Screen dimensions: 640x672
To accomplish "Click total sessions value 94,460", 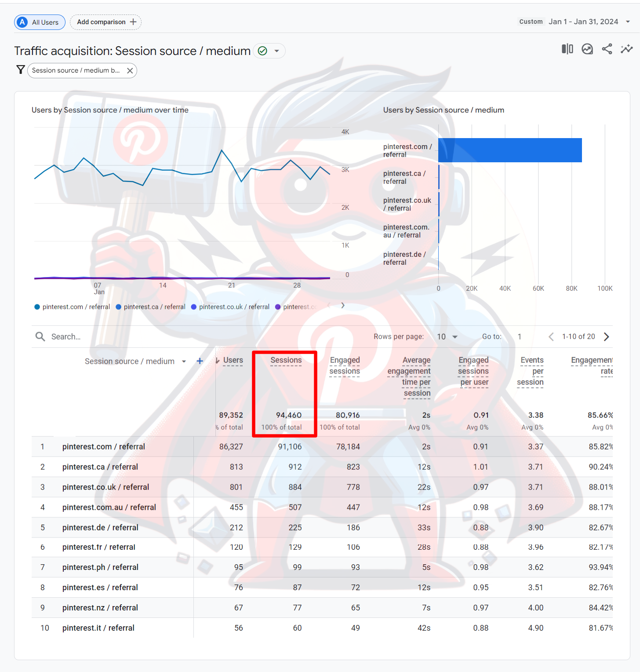I will (289, 415).
